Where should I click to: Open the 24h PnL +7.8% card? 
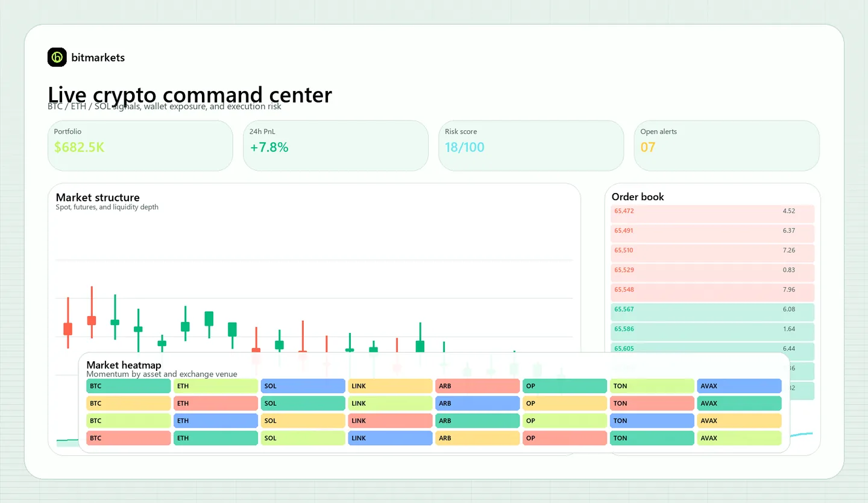pos(335,145)
